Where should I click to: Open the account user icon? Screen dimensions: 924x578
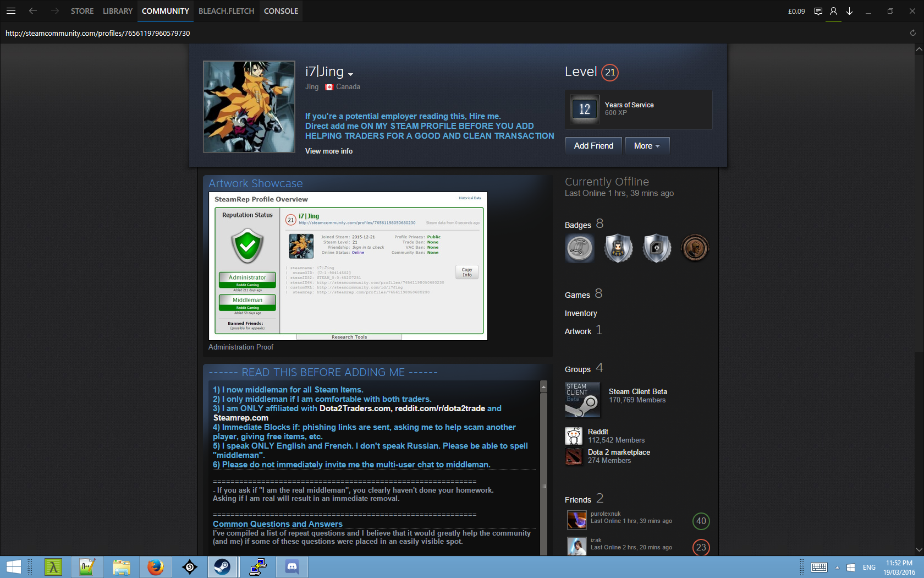tap(834, 11)
